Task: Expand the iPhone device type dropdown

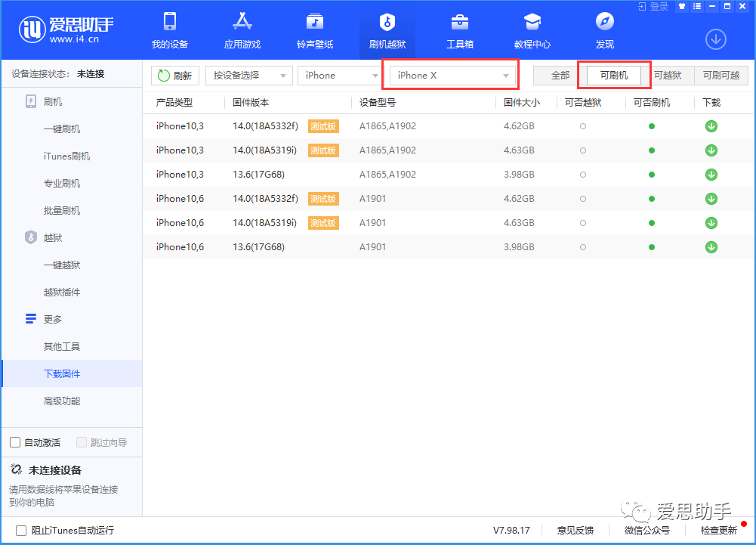Action: click(x=339, y=76)
